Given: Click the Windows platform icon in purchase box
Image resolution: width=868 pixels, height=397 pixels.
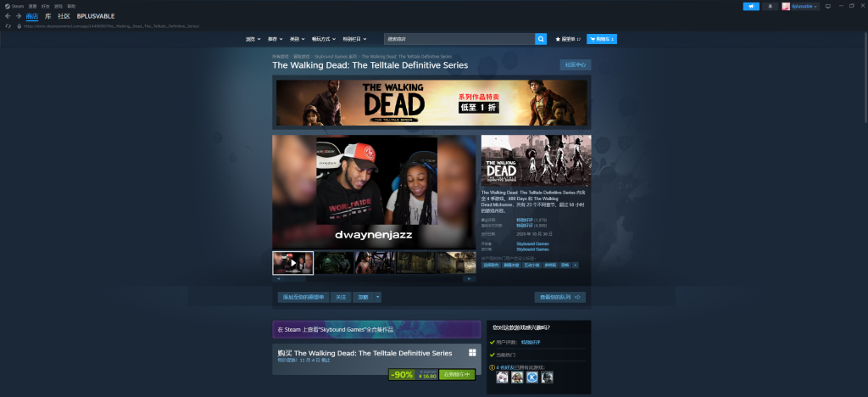Looking at the screenshot, I should pyautogui.click(x=472, y=353).
